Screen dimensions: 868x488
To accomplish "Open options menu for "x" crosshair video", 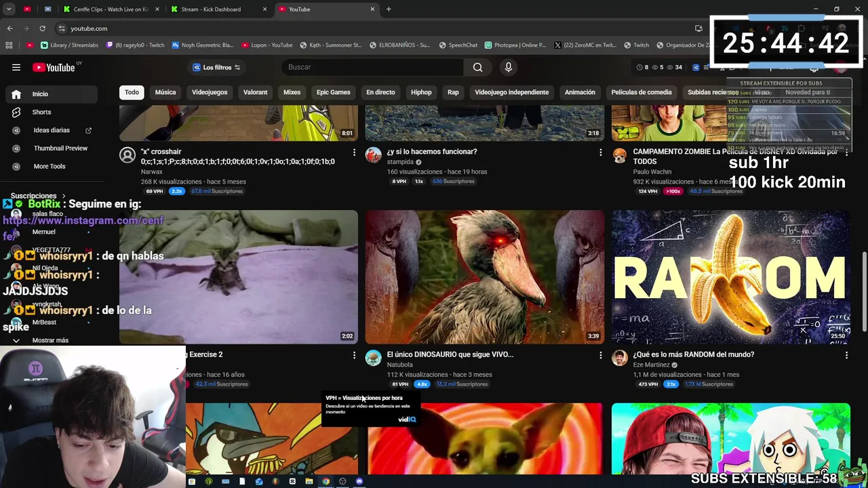I will tap(354, 152).
